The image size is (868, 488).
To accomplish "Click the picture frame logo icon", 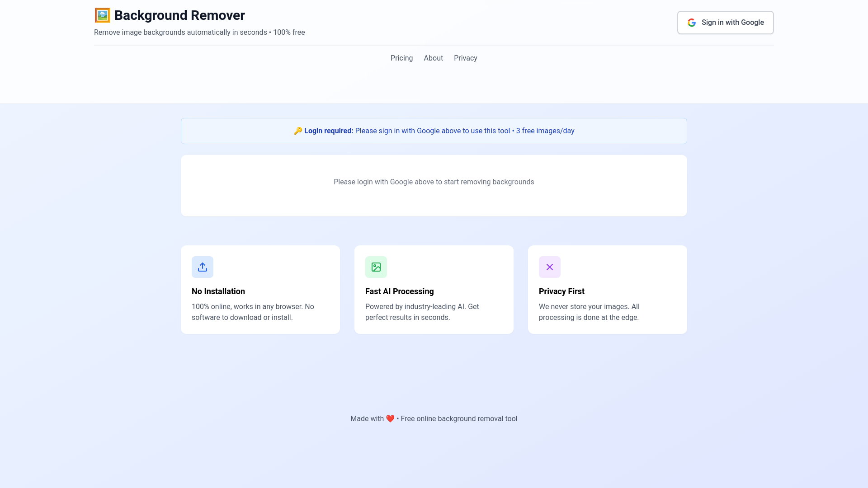I will click(x=102, y=15).
